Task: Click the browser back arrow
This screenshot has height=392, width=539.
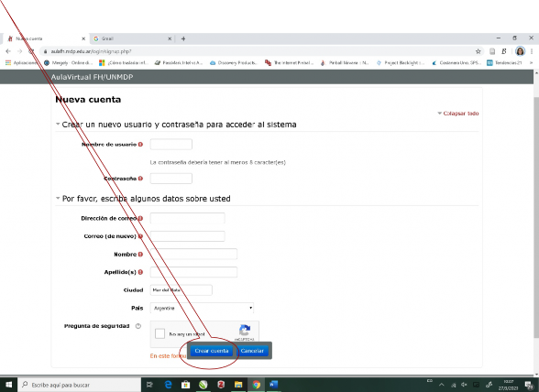Action: click(x=8, y=51)
